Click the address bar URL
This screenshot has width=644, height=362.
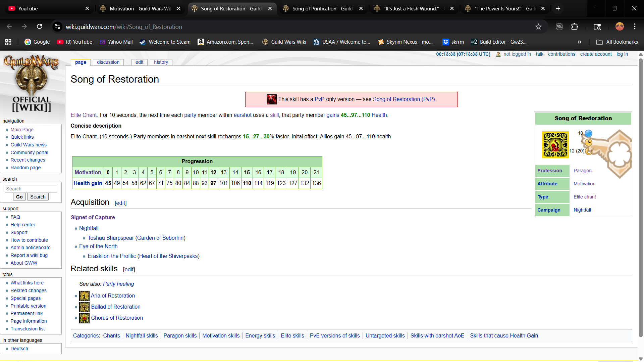point(124,27)
